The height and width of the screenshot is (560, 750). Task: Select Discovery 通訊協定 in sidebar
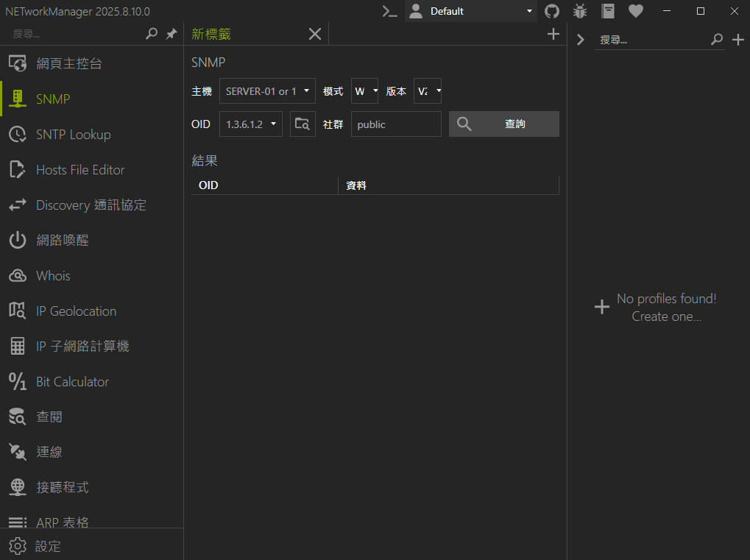point(92,205)
